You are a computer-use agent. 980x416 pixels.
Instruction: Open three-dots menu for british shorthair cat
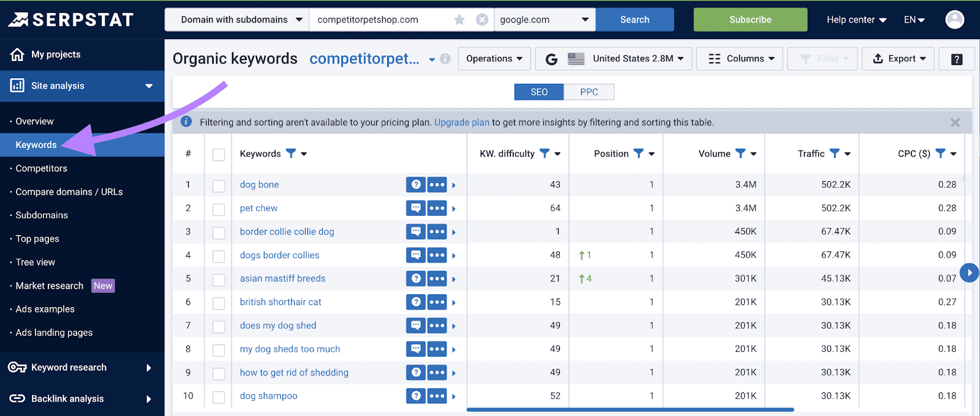pyautogui.click(x=437, y=302)
